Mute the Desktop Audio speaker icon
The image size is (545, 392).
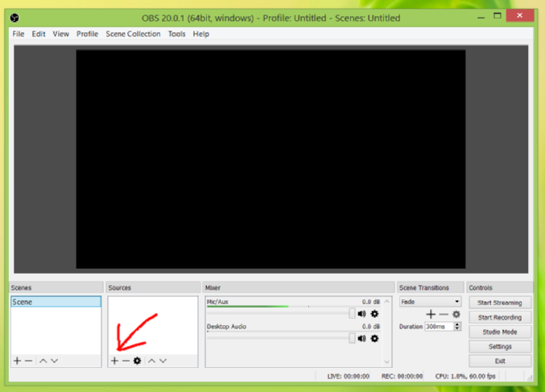pyautogui.click(x=361, y=339)
